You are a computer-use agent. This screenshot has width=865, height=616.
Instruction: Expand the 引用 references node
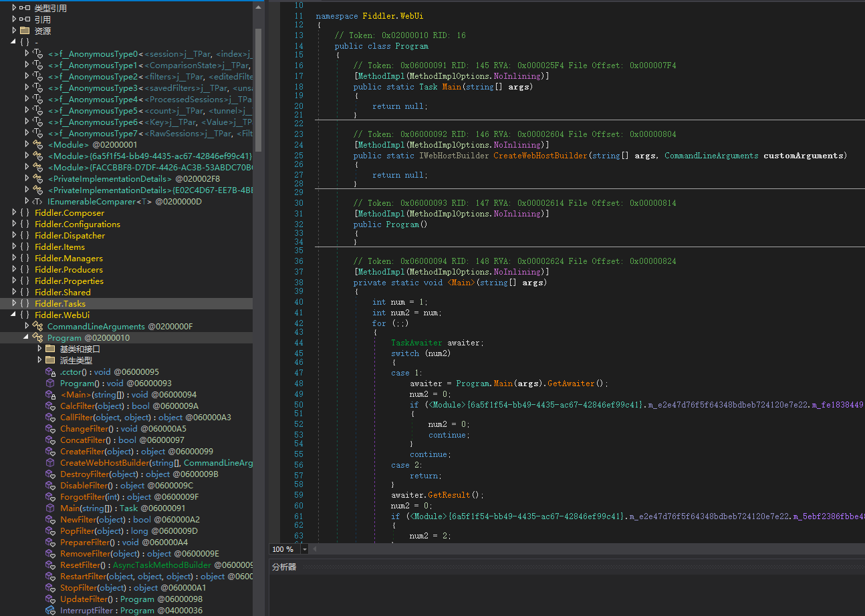[14, 19]
